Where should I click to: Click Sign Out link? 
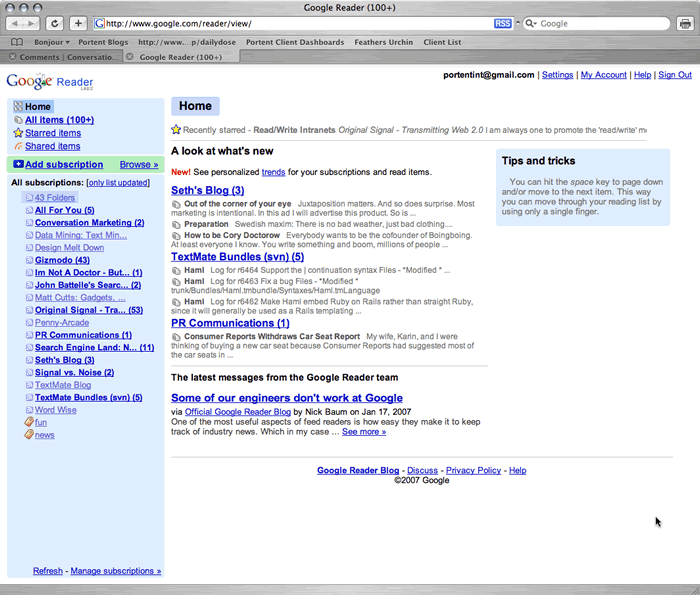(x=675, y=75)
